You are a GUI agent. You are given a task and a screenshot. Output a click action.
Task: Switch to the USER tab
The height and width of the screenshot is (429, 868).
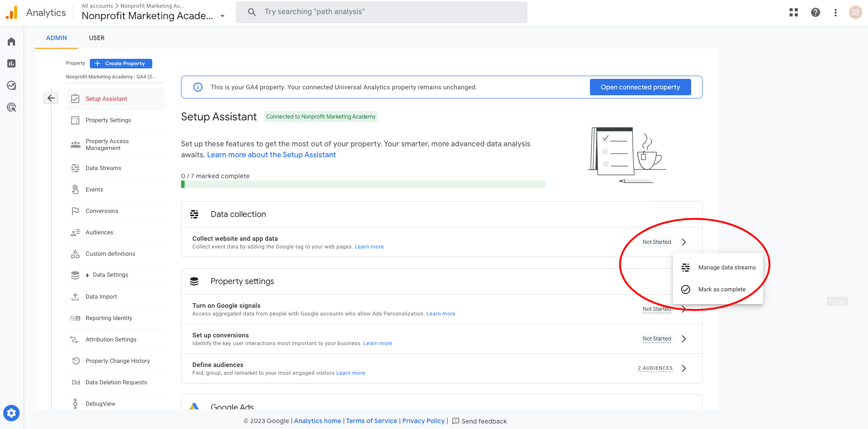click(97, 38)
